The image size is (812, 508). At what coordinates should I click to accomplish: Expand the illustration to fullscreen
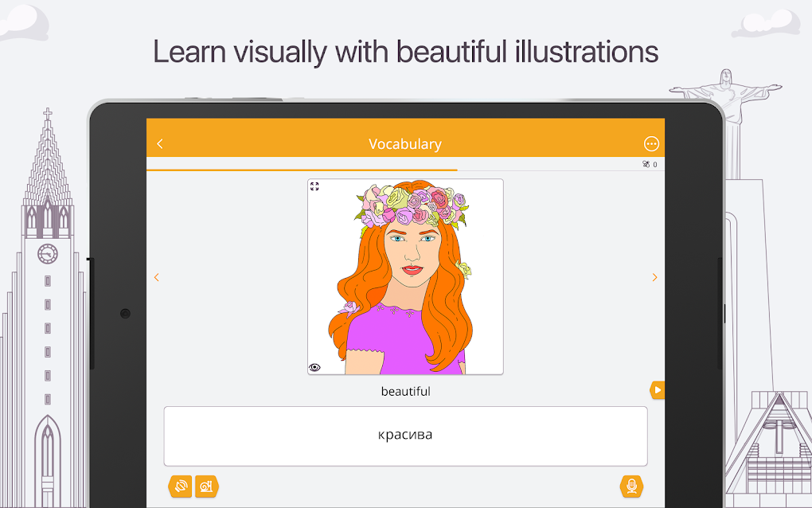tap(314, 186)
